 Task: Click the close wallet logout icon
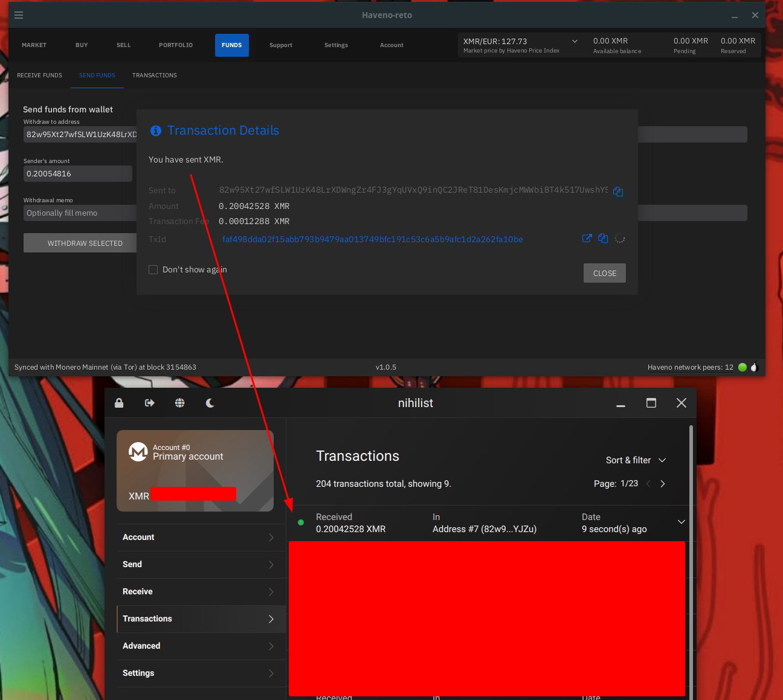tap(150, 403)
